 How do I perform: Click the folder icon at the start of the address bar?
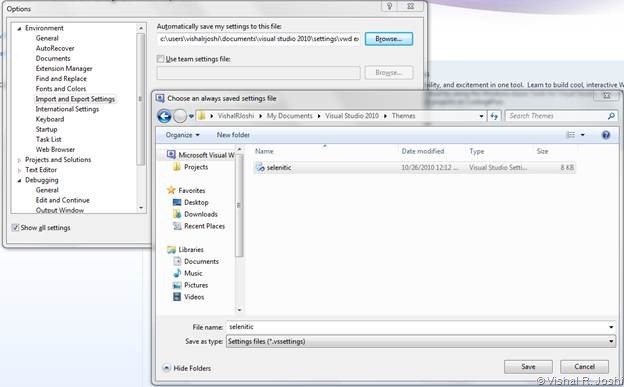[x=202, y=116]
